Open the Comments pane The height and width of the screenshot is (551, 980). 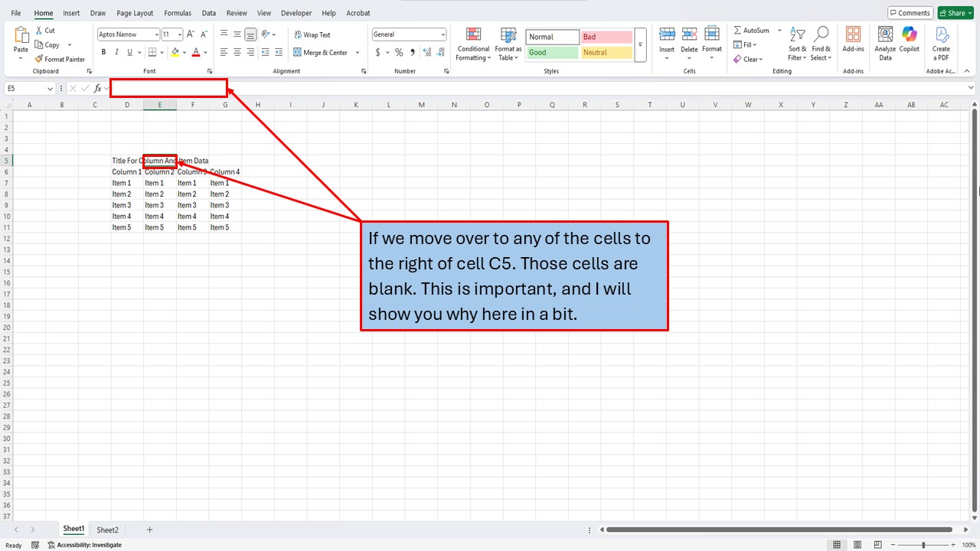[x=910, y=12]
